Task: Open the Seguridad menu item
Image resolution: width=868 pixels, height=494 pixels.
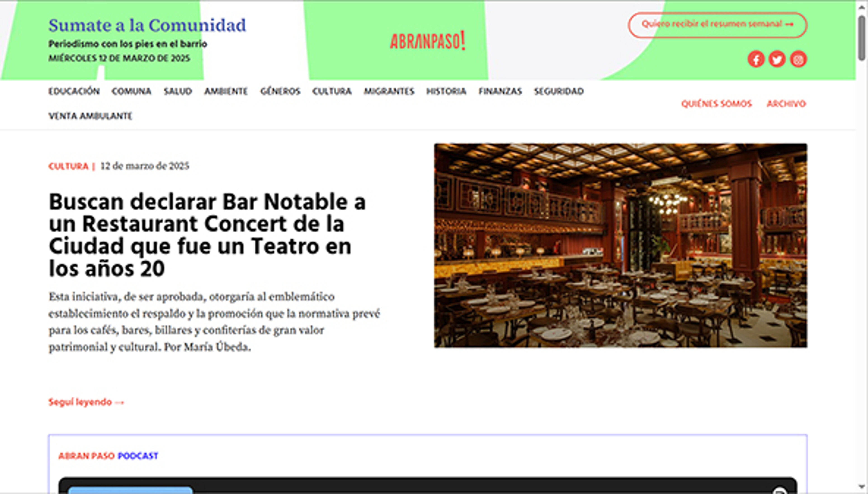Action: point(559,91)
